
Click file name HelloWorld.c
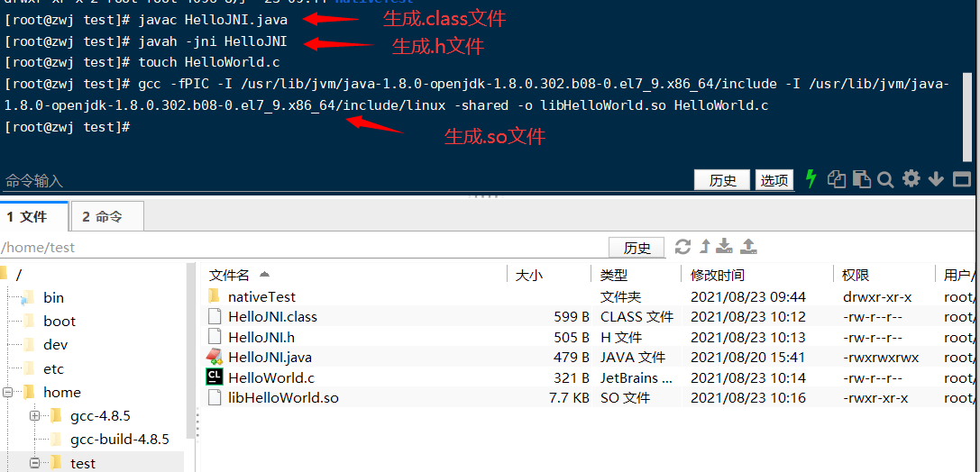pos(271,377)
